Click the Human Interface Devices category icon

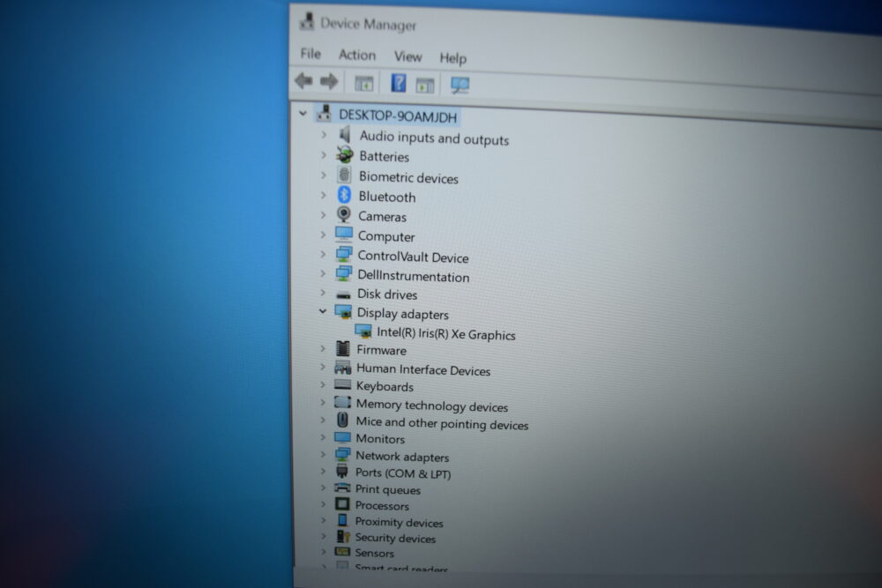342,368
